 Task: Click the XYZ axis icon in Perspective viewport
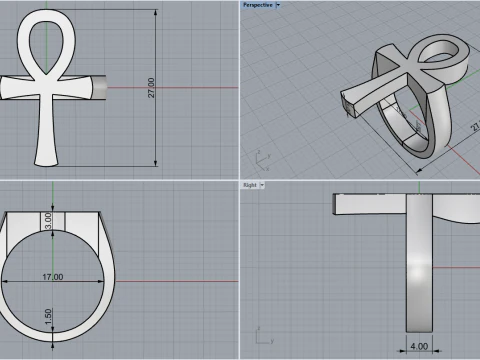pos(263,161)
